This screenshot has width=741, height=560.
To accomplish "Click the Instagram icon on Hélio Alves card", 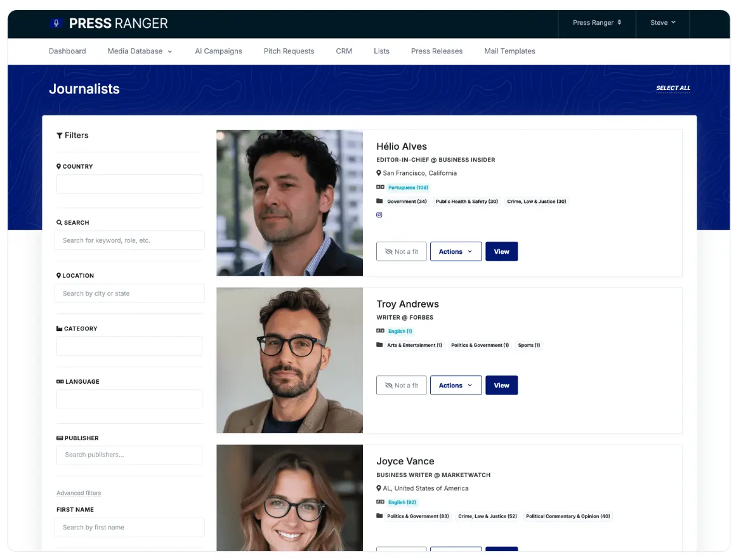I will [379, 214].
